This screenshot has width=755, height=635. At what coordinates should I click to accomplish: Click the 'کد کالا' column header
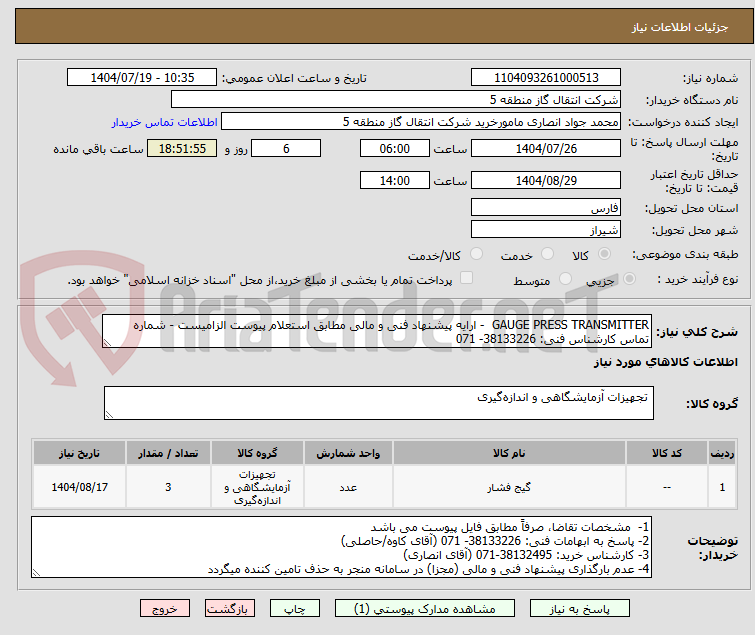[667, 454]
